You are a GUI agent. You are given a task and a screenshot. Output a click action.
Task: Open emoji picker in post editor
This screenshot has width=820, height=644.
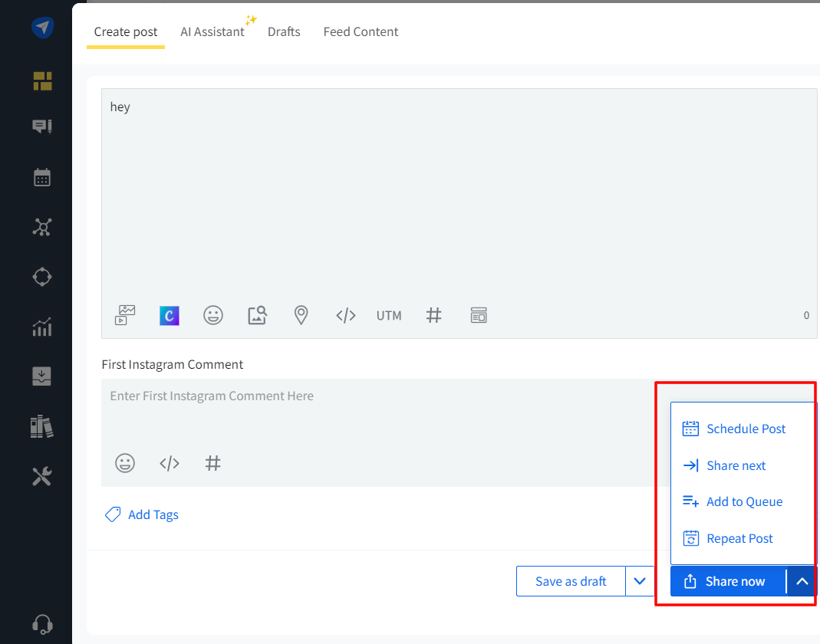pos(213,315)
